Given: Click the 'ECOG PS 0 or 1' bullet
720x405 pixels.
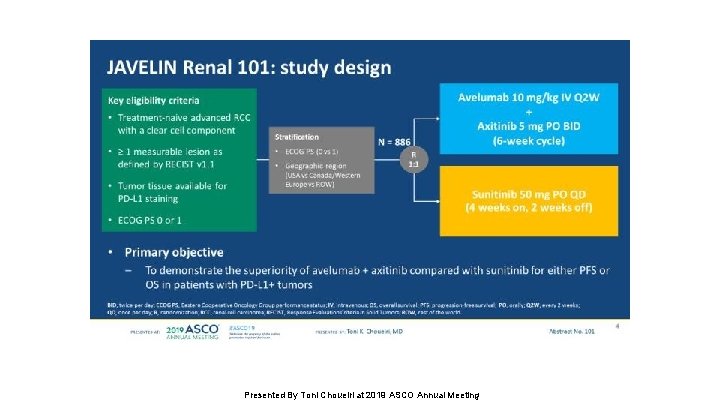Looking at the screenshot, I should pos(149,220).
